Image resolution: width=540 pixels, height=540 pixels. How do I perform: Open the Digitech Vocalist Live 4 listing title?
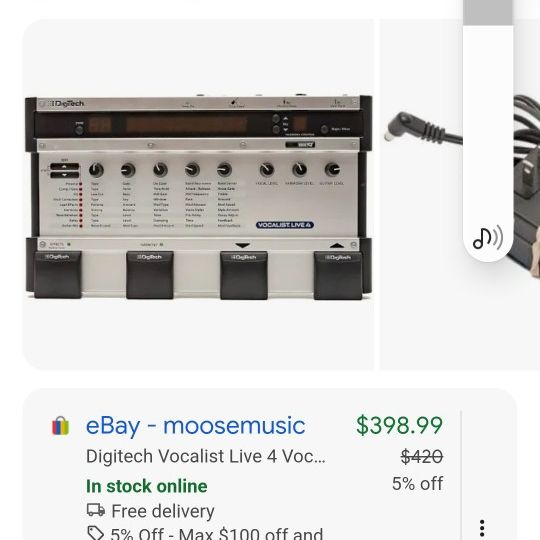coord(206,456)
